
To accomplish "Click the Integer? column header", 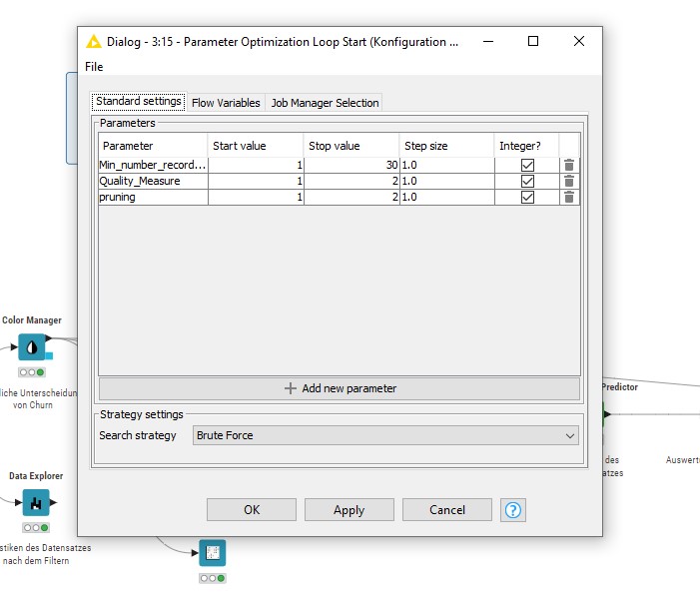I will click(x=527, y=146).
